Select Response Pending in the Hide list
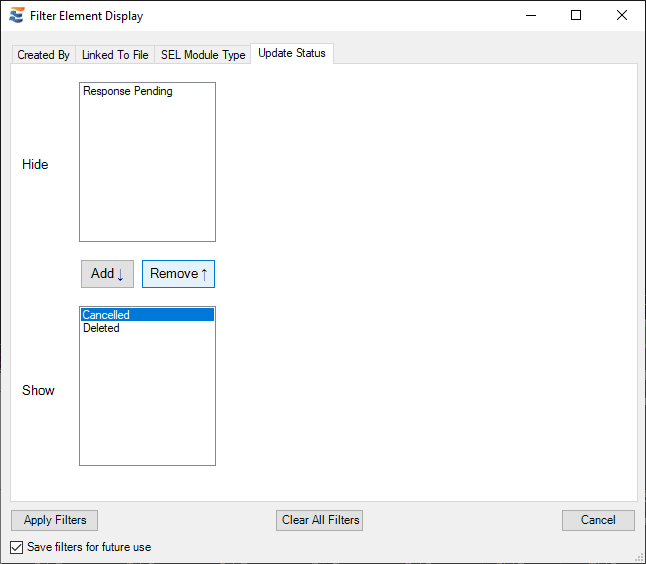 [x=147, y=91]
